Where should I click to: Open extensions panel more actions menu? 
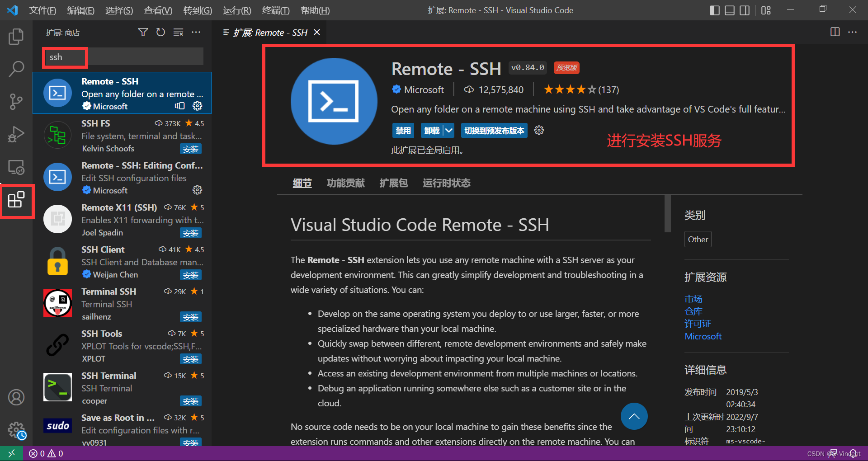(196, 33)
